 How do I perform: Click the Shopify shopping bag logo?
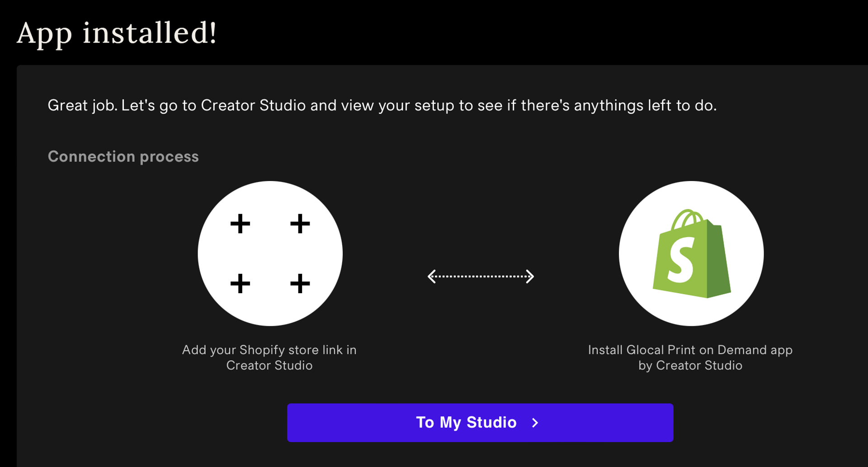pyautogui.click(x=692, y=254)
